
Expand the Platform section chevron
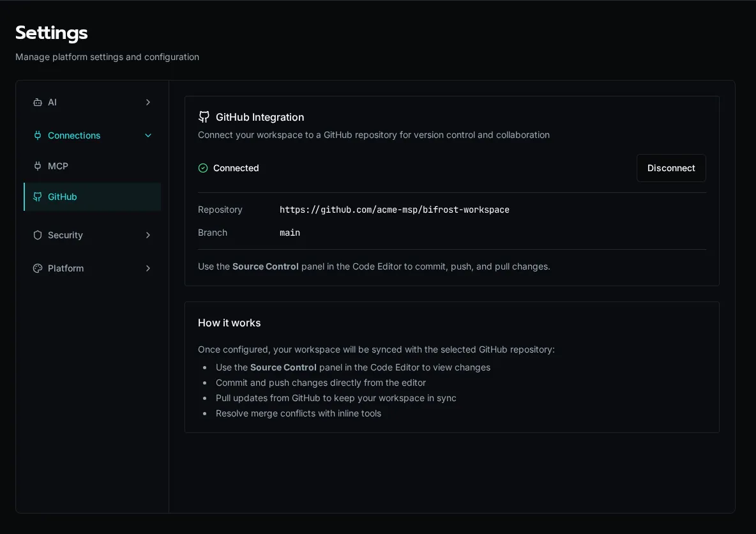point(148,268)
